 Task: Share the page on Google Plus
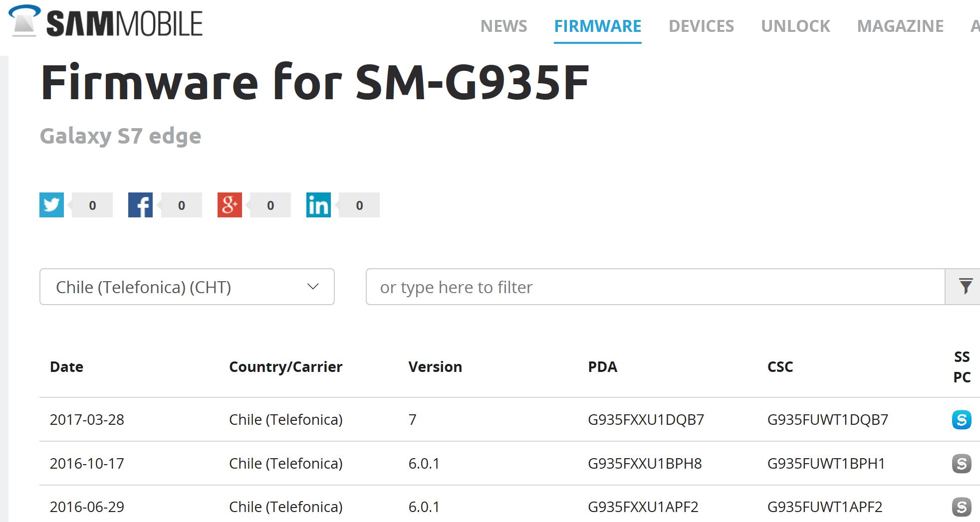230,205
